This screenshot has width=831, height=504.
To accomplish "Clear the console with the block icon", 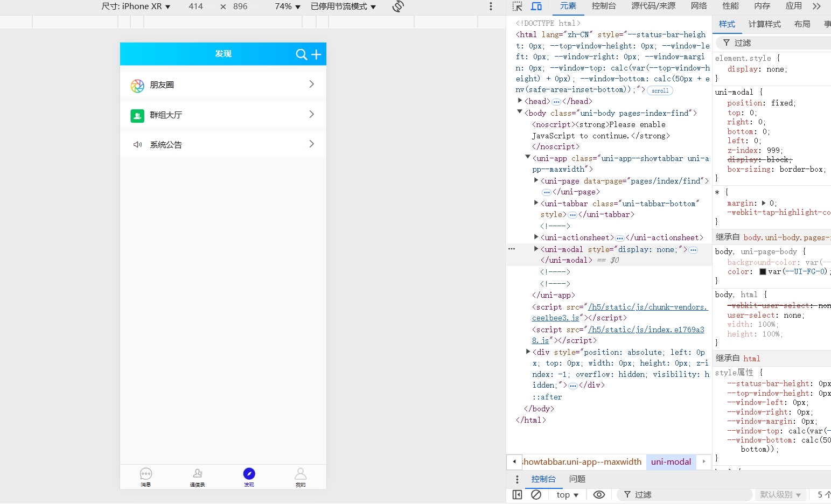I will pos(536,494).
